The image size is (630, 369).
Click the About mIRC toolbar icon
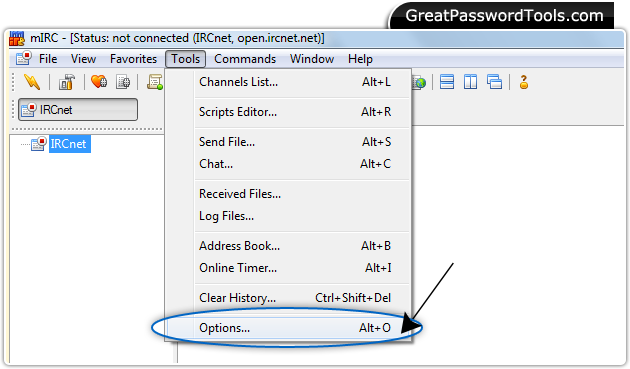coord(524,82)
